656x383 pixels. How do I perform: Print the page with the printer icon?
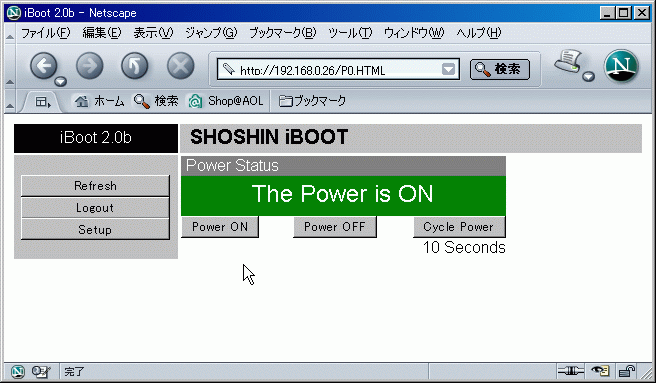[x=568, y=61]
